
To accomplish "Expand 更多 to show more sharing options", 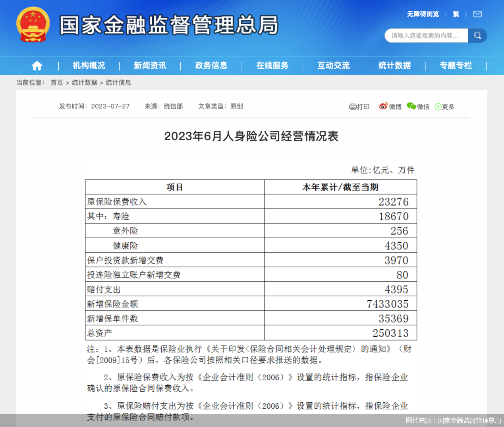I will [447, 106].
